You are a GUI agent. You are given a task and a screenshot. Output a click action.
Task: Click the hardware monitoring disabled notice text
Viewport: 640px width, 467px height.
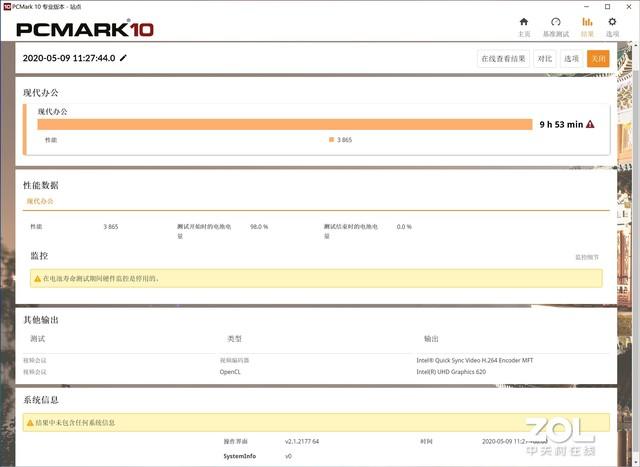pyautogui.click(x=100, y=279)
